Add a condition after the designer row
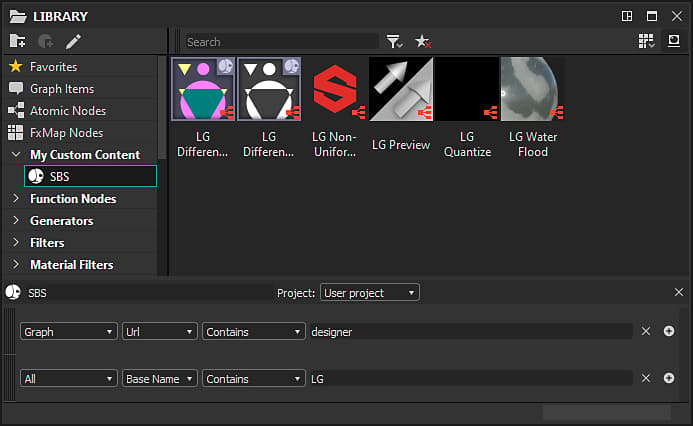693x426 pixels. pyautogui.click(x=669, y=331)
